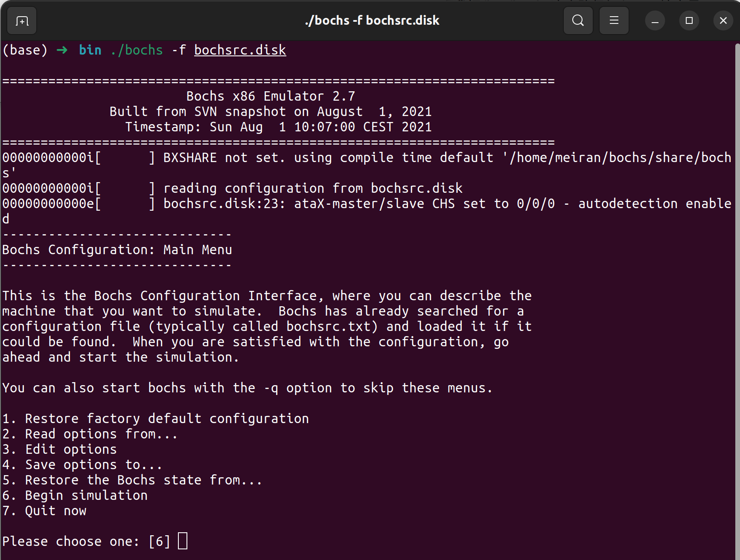This screenshot has height=560, width=740.
Task: Click the cursor box after the [6] prompt
Action: [x=183, y=541]
